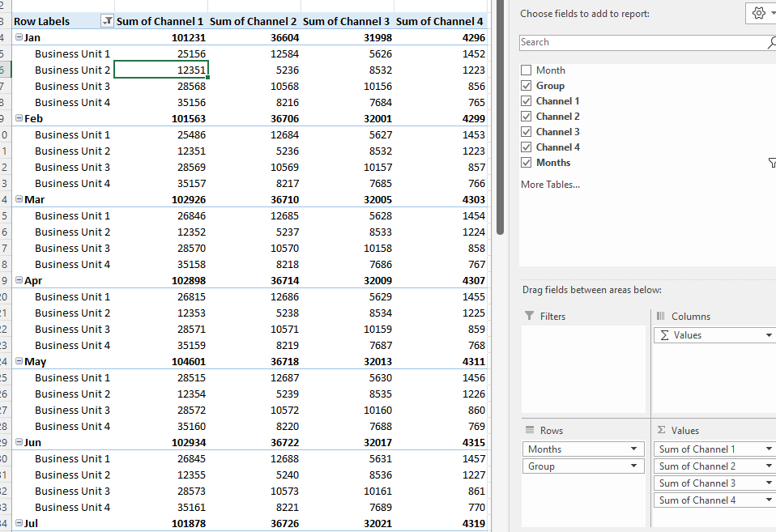Click the vertical scrollbar of the worksheet
Viewport: 776px width, 532px height.
500,117
